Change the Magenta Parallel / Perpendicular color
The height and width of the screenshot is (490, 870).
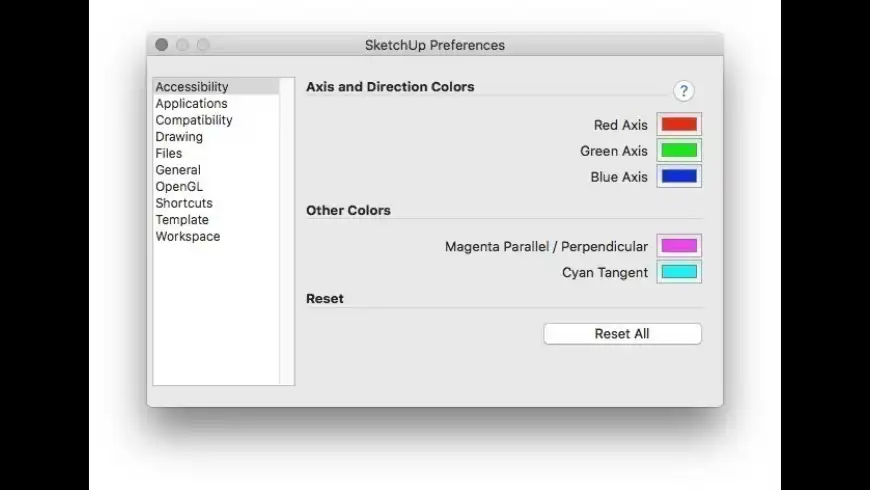[x=679, y=246]
